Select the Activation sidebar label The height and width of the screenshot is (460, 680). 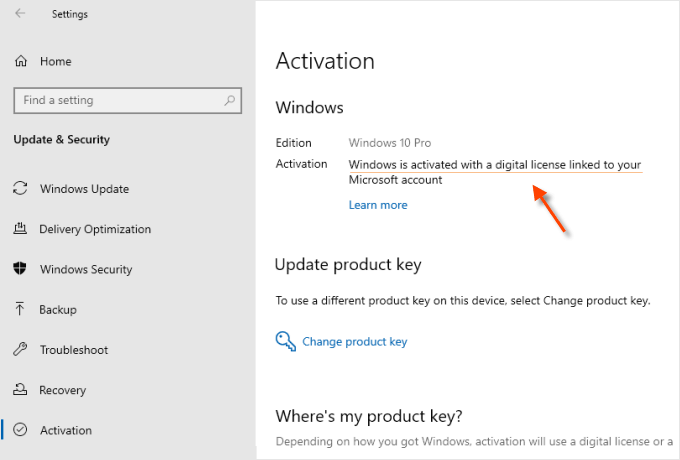66,430
